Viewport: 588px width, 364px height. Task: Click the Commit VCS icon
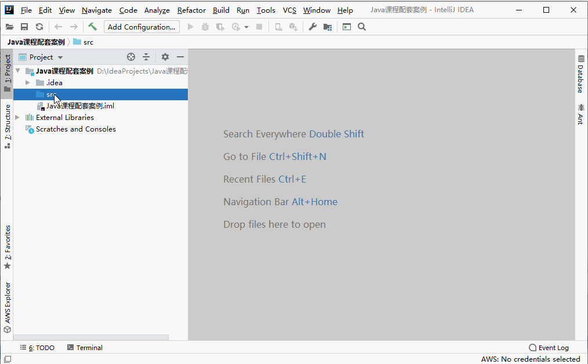tap(293, 27)
